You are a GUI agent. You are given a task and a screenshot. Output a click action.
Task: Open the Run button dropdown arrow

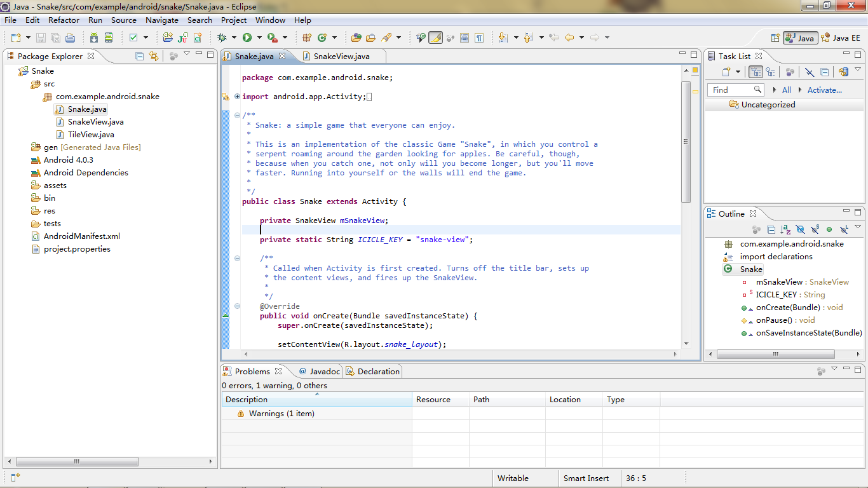click(x=259, y=38)
